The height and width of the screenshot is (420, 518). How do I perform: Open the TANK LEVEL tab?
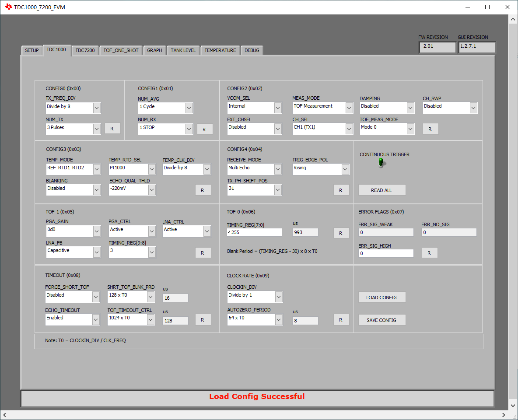click(183, 50)
